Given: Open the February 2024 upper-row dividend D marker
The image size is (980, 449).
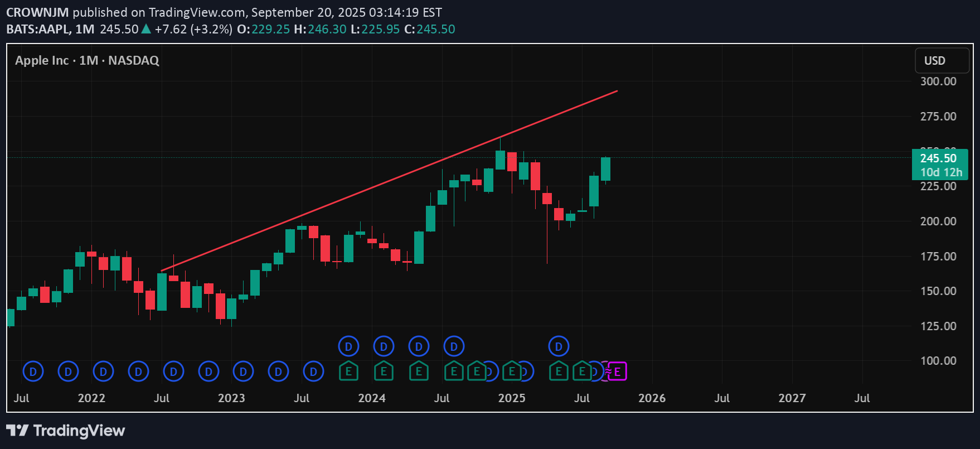Looking at the screenshot, I should [384, 346].
